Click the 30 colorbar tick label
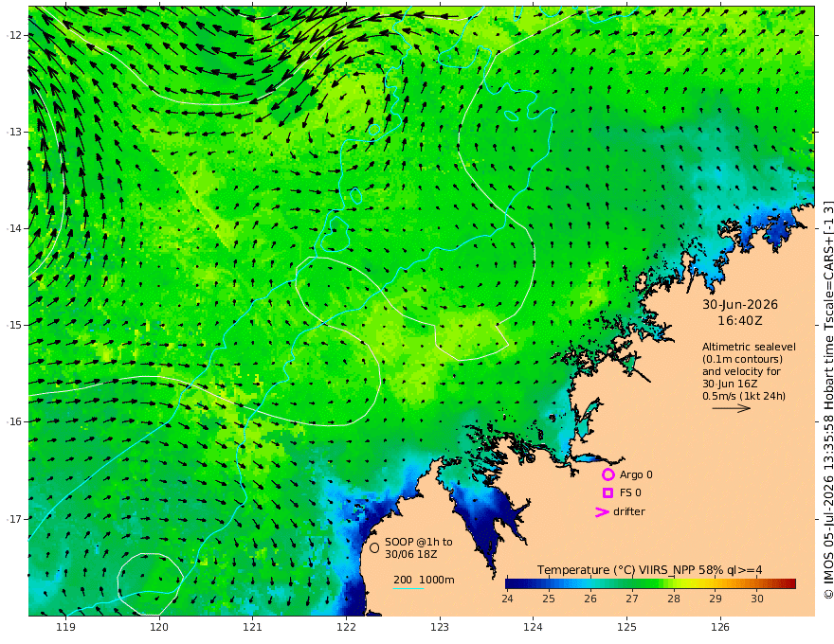 coord(757,599)
